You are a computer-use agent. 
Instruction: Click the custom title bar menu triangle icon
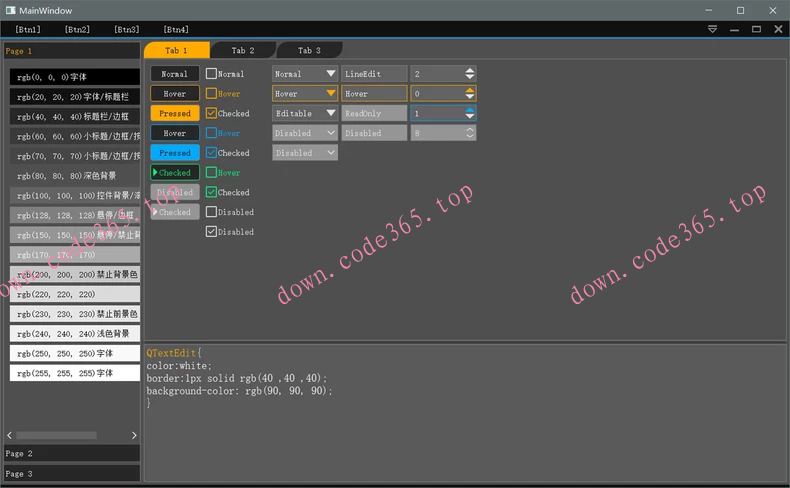tap(712, 30)
